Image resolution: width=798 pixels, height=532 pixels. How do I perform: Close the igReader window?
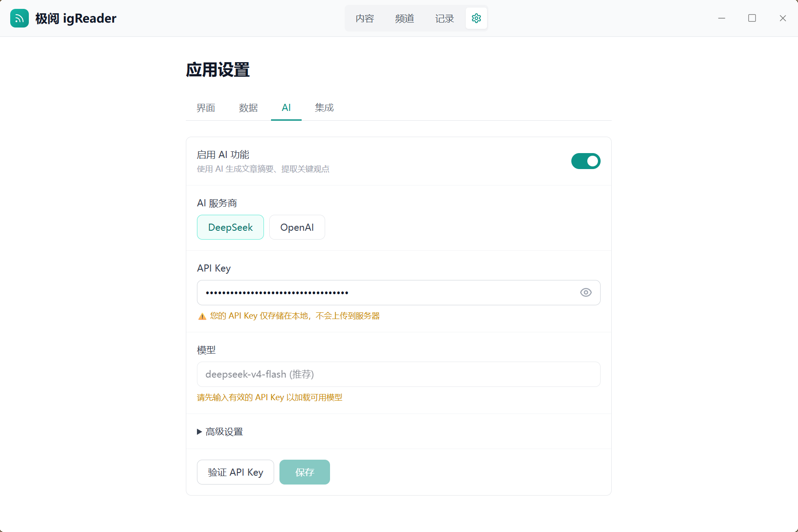click(x=783, y=18)
